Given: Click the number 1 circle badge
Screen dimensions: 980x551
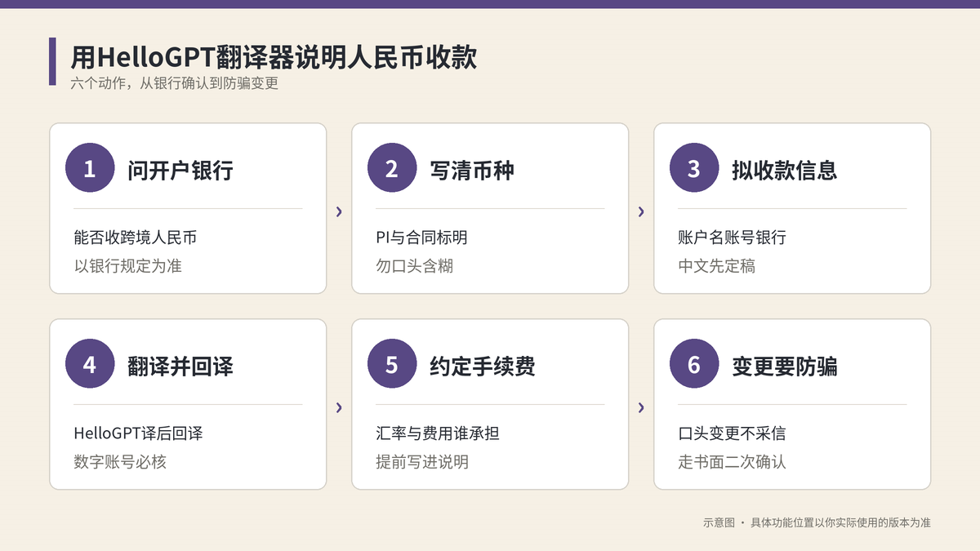Looking at the screenshot, I should 90,169.
